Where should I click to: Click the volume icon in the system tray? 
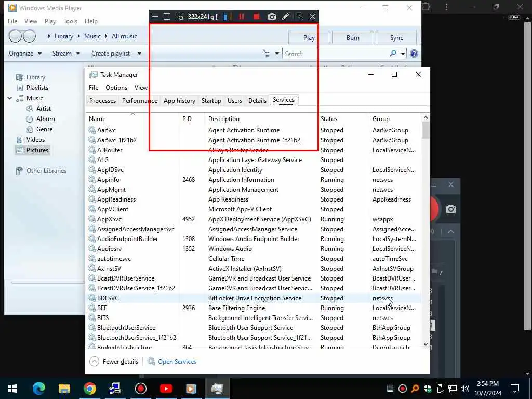click(465, 389)
